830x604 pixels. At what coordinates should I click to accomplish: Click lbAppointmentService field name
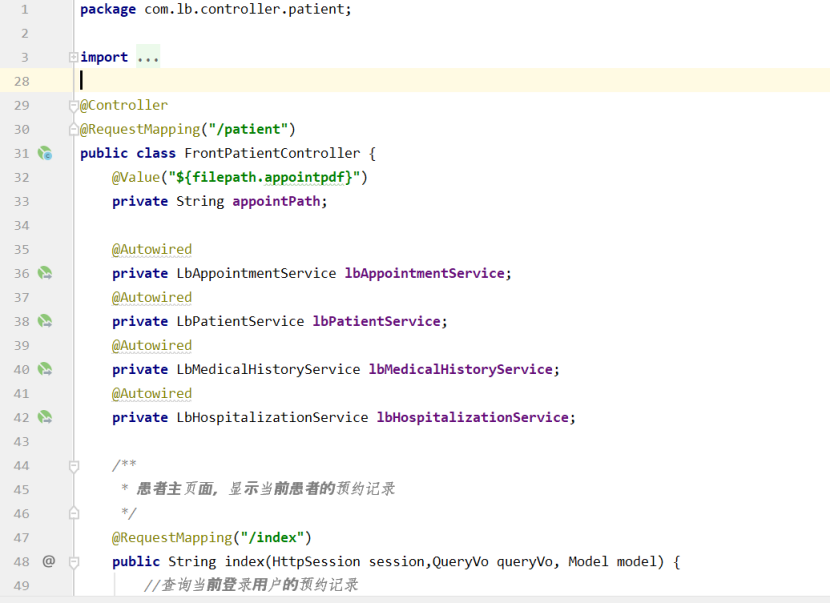pos(425,273)
